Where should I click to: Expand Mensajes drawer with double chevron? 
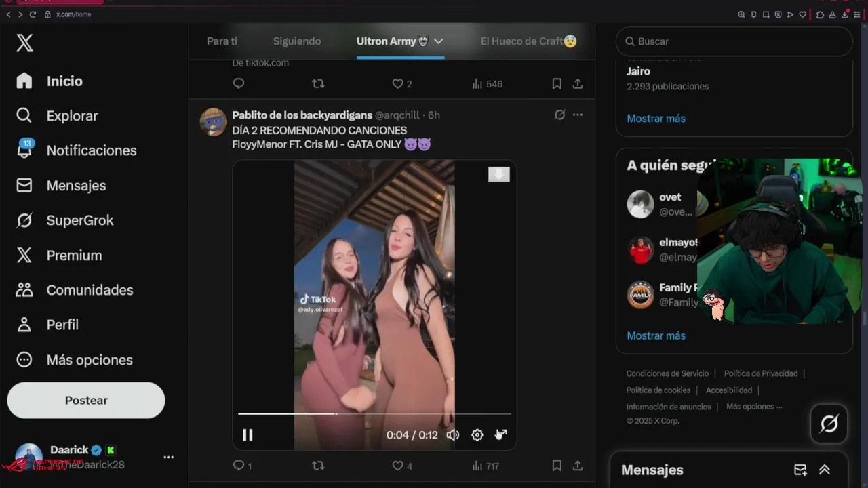[825, 470]
